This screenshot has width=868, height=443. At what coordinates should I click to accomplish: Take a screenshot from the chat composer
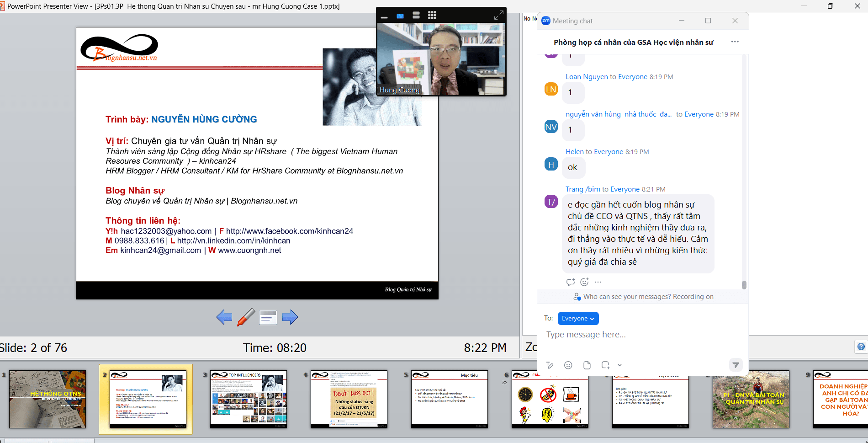click(606, 365)
